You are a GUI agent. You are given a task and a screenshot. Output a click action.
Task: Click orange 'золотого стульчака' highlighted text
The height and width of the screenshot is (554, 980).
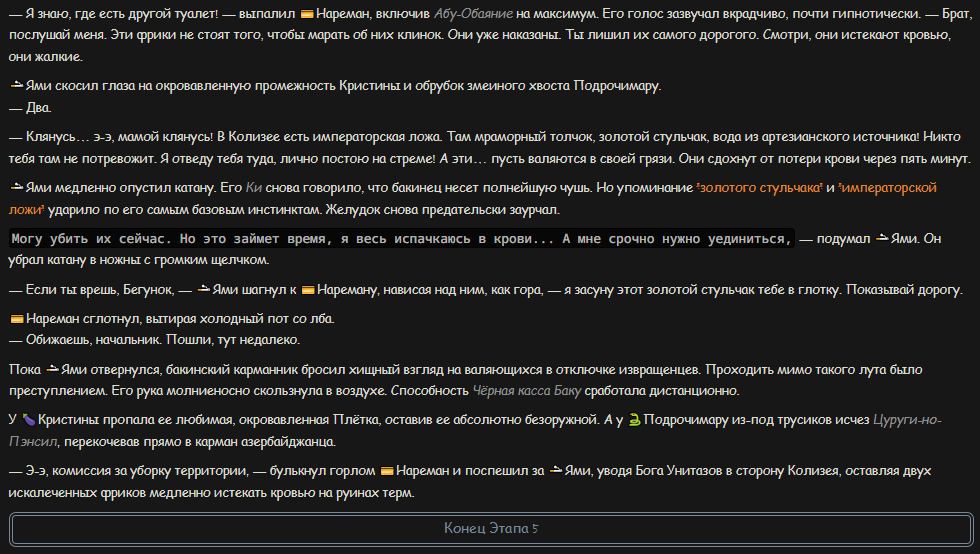pos(759,188)
